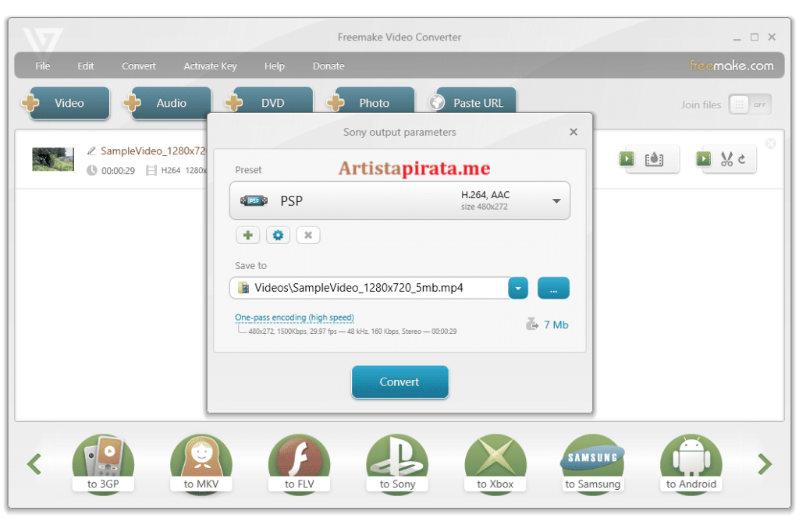
Task: Toggle the Join files switch
Action: pyautogui.click(x=750, y=105)
